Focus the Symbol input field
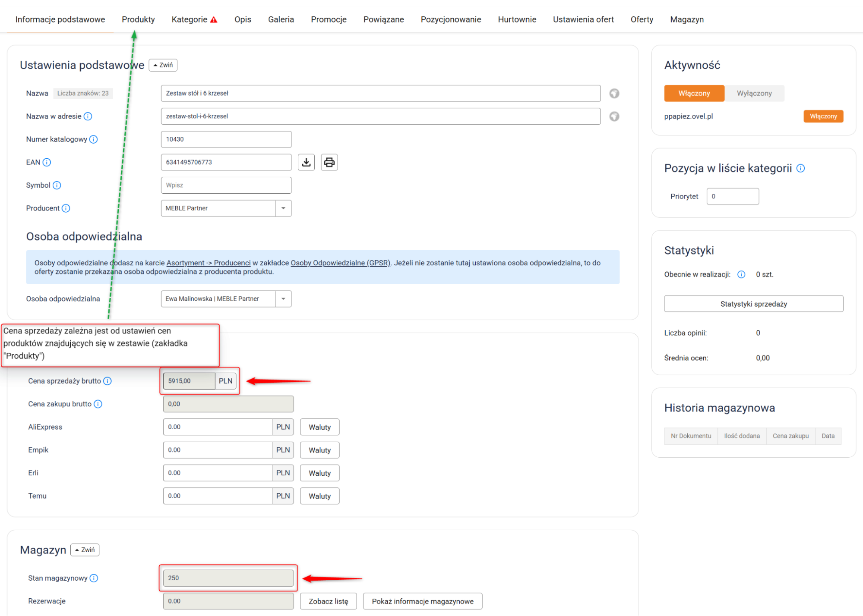Image resolution: width=863 pixels, height=616 pixels. (226, 185)
